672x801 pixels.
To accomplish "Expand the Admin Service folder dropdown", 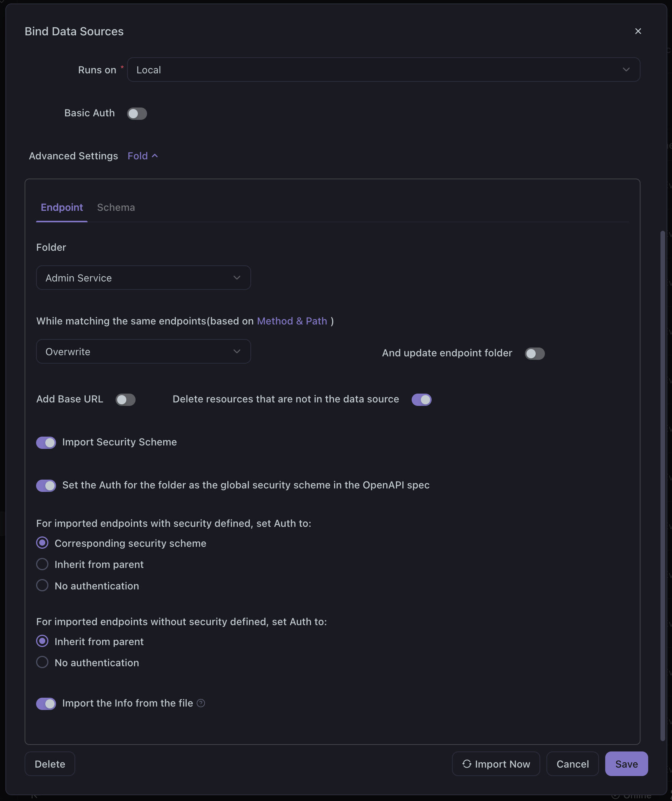I will 143,278.
